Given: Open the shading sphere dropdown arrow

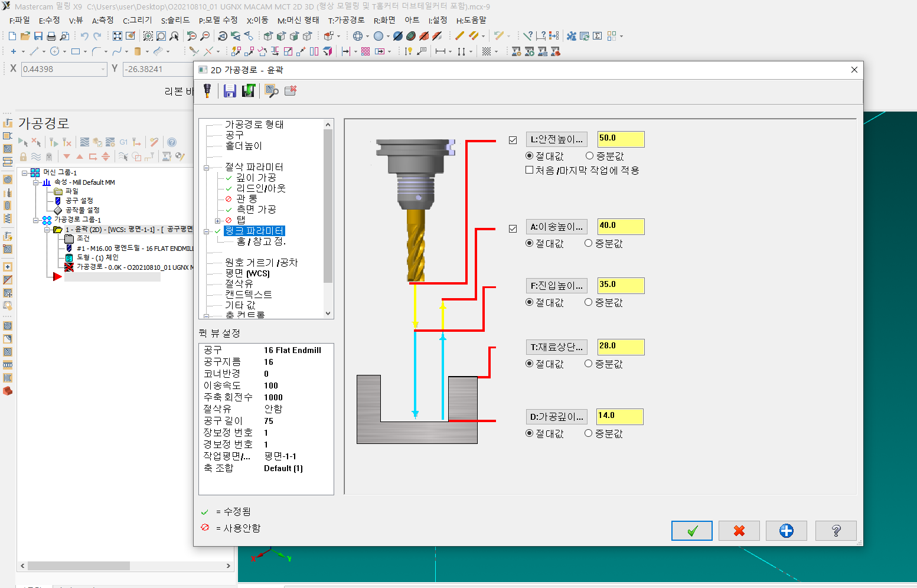Looking at the screenshot, I should click(x=388, y=37).
